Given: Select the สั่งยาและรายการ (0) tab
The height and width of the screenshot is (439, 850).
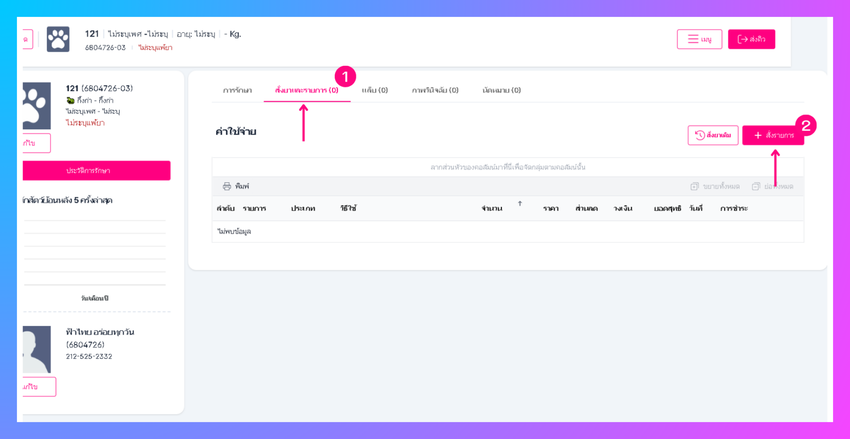Looking at the screenshot, I should (307, 91).
